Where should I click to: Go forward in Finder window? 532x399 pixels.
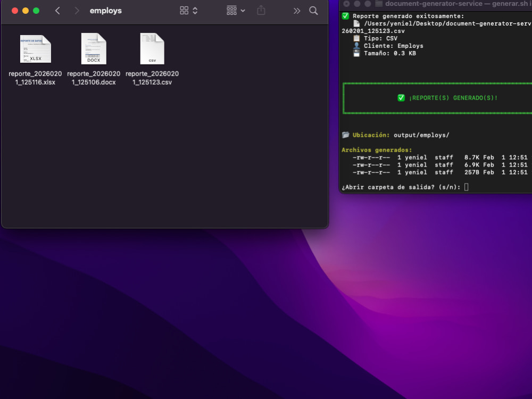point(77,11)
